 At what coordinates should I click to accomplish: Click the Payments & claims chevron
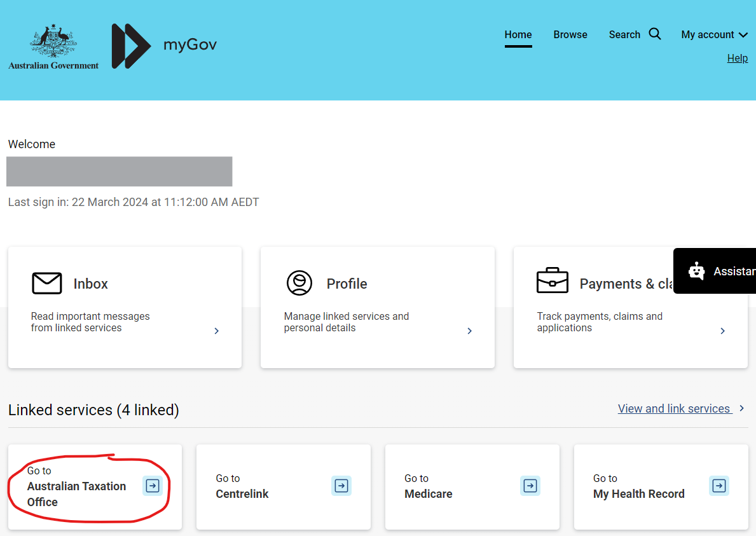pyautogui.click(x=722, y=331)
